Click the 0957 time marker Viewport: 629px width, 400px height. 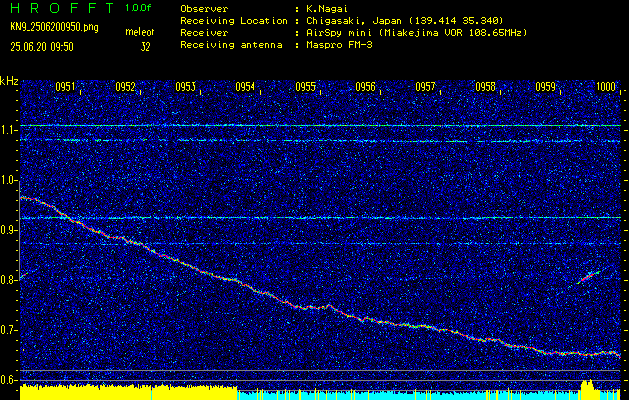tap(425, 87)
